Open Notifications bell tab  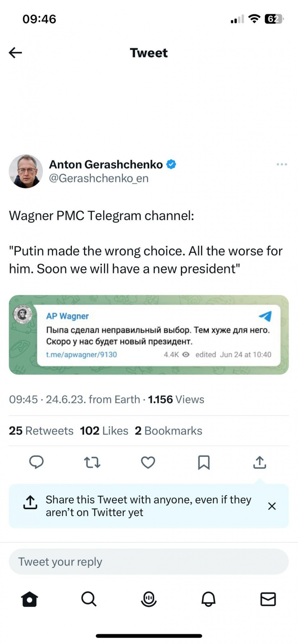(208, 599)
